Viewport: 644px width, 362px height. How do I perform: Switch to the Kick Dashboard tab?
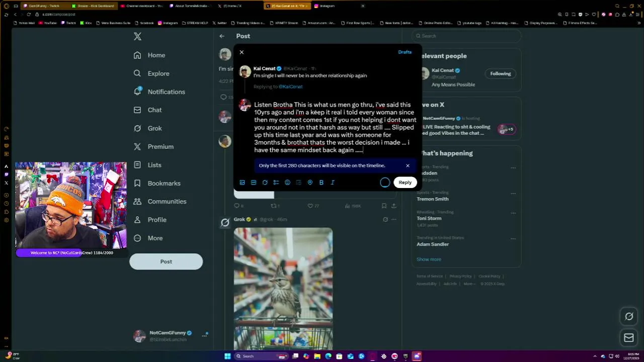point(93,6)
